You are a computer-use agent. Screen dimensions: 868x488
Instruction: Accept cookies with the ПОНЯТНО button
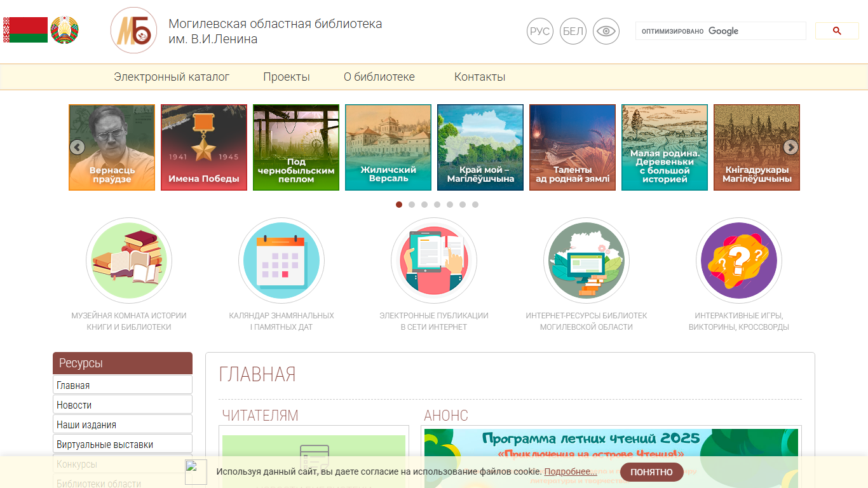click(651, 472)
